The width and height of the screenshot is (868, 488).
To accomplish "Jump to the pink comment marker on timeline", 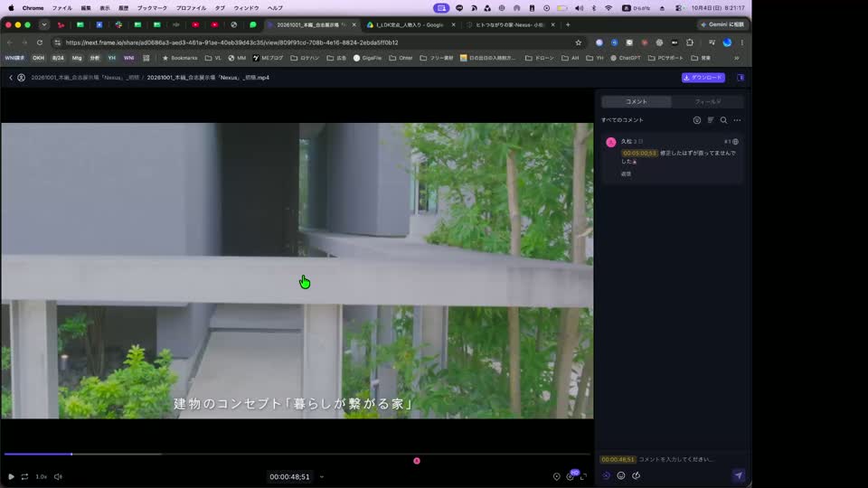I will tap(417, 461).
